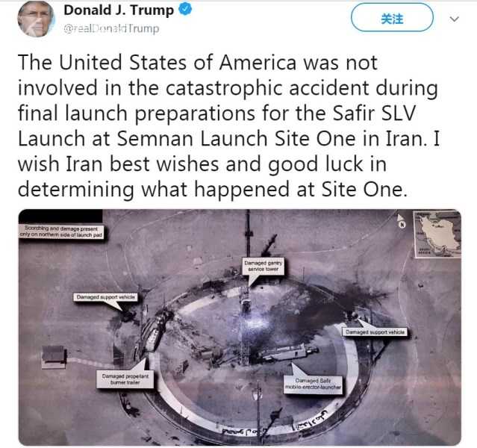
Task: Click the black redacted box on image
Action: click(x=60, y=217)
